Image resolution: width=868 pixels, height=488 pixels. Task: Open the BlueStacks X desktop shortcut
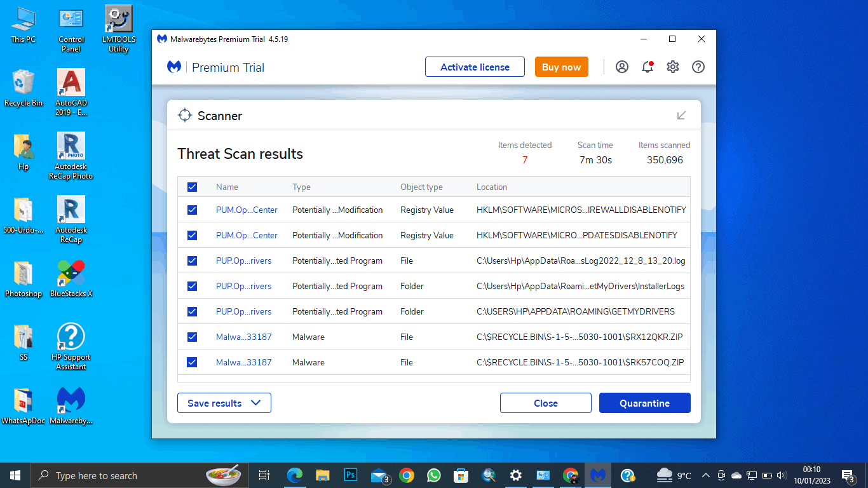(x=71, y=280)
